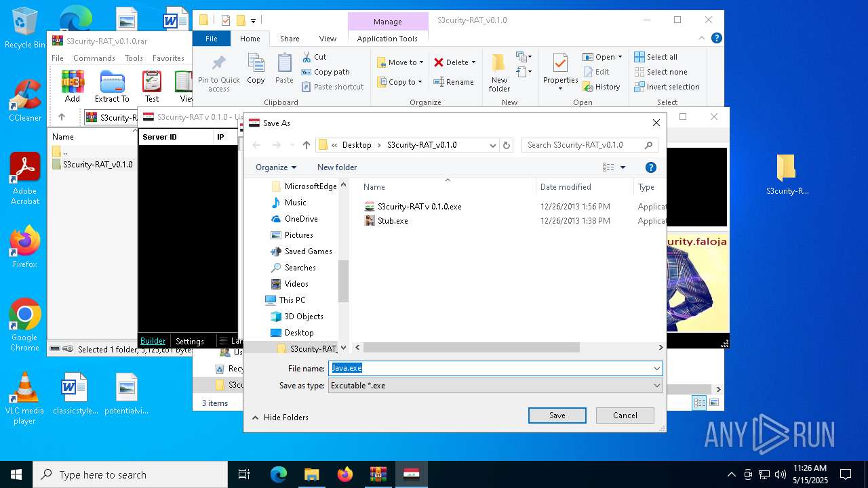Image resolution: width=868 pixels, height=488 pixels.
Task: Open the Application Tools ribbon tab
Action: tap(387, 39)
